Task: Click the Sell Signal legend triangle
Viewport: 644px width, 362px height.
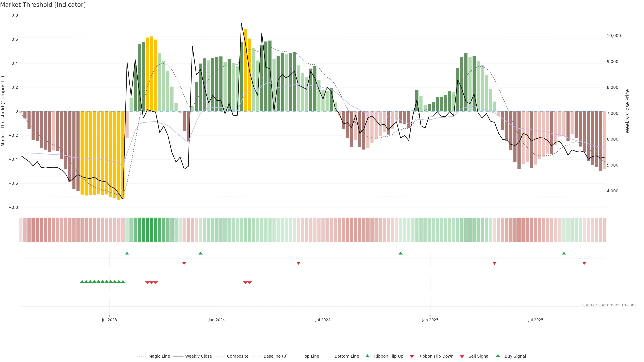Action: tap(462, 356)
